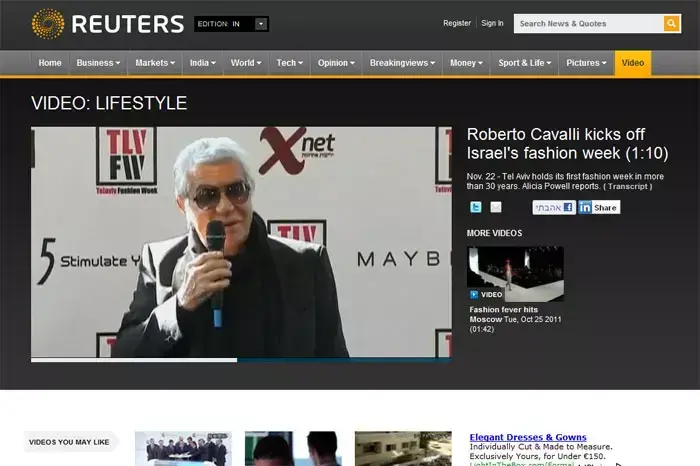Expand the Money menu
Viewport: 700px width, 466px height.
[x=466, y=63]
